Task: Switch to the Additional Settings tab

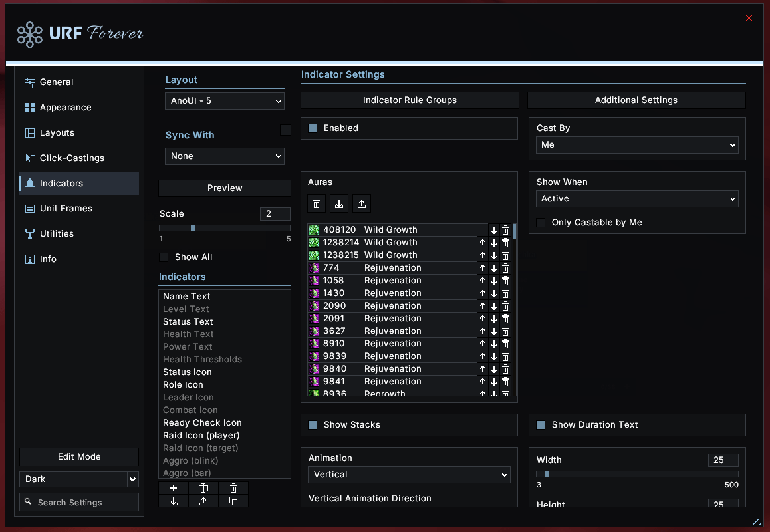Action: [x=636, y=100]
